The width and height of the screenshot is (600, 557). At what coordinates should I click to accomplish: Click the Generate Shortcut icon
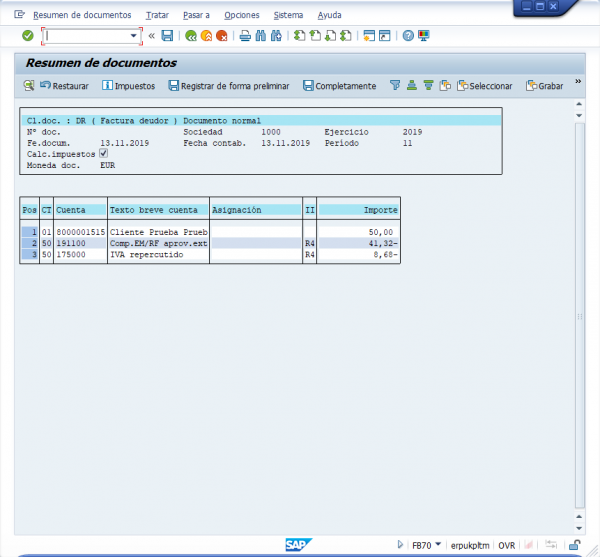coord(385,36)
